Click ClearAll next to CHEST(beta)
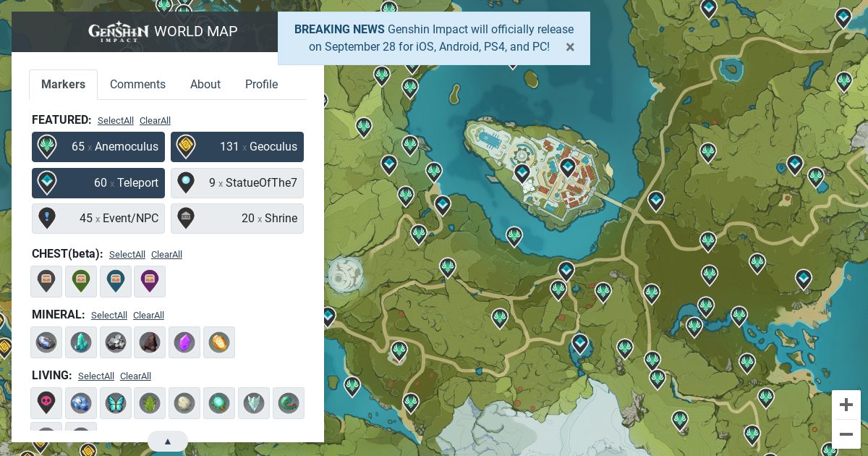Viewport: 868px width, 456px height. tap(166, 255)
